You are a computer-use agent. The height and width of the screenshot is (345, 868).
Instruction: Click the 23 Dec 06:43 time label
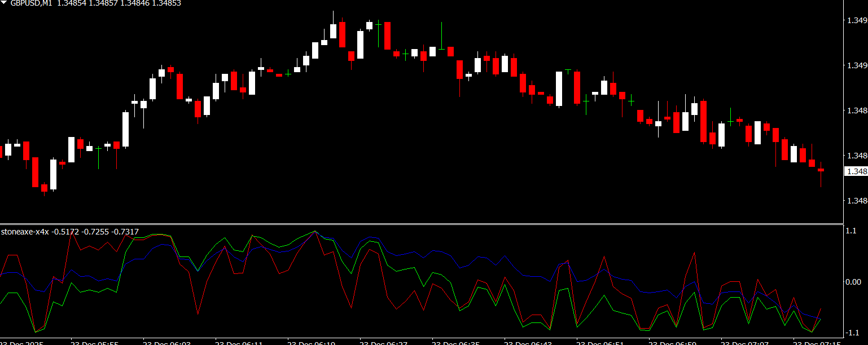(528, 342)
